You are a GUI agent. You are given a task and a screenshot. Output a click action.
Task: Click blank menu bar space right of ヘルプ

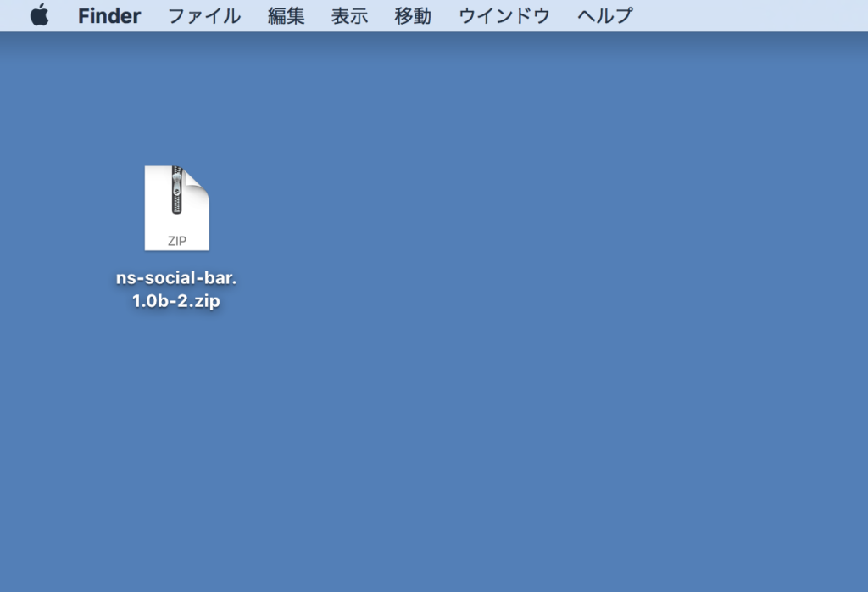coord(746,15)
